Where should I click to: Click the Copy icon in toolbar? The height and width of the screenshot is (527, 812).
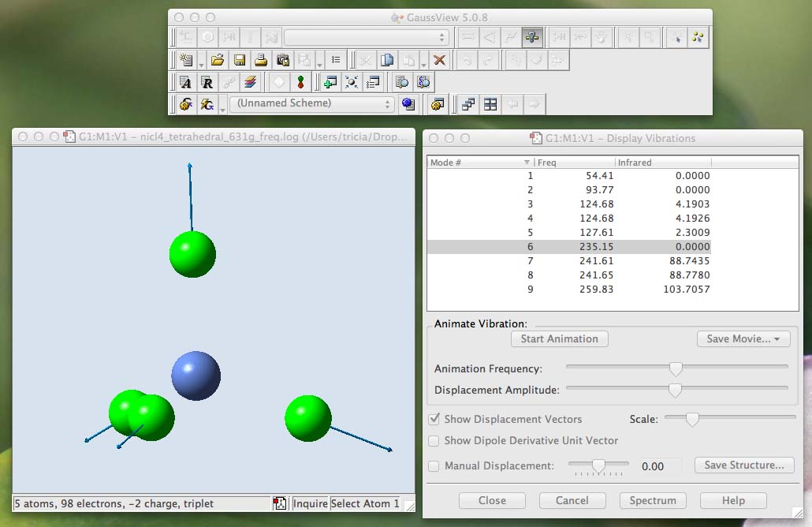[x=387, y=60]
